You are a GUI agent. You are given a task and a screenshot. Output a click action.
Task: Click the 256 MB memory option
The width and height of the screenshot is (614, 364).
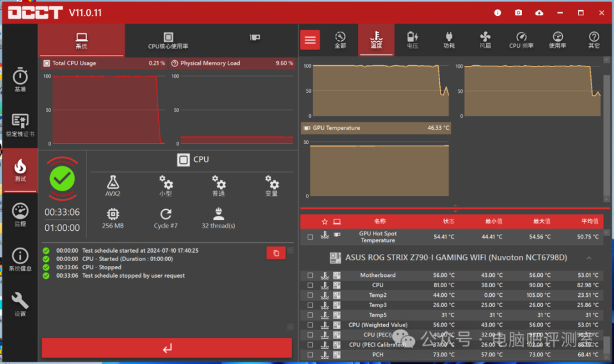click(113, 218)
